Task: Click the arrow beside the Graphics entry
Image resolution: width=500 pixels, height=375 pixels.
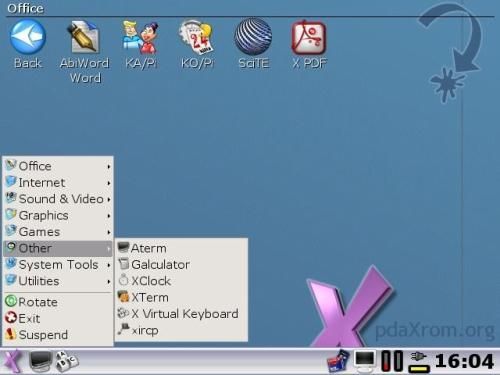Action: click(x=109, y=216)
